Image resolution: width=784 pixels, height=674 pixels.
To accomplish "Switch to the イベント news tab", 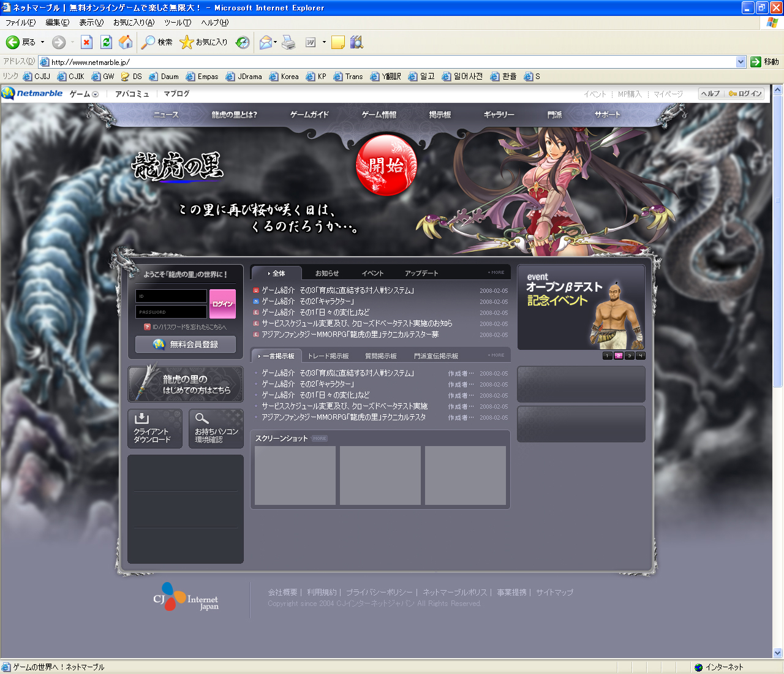I will point(372,273).
